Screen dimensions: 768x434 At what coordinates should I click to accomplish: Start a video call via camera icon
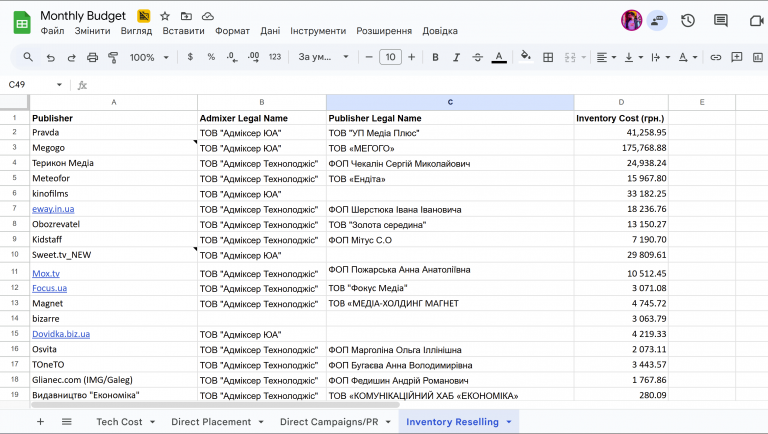(756, 21)
